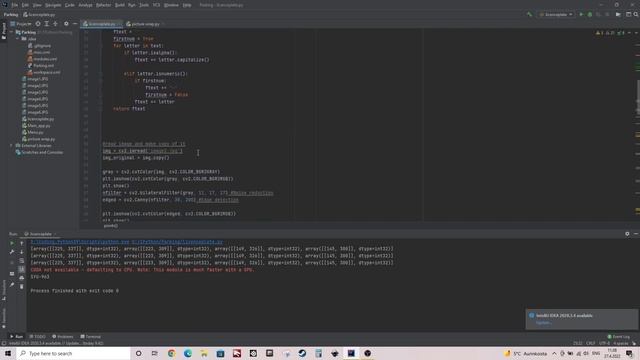Image resolution: width=640 pixels, height=360 pixels.
Task: Open the Project view dropdown
Action: 21,24
